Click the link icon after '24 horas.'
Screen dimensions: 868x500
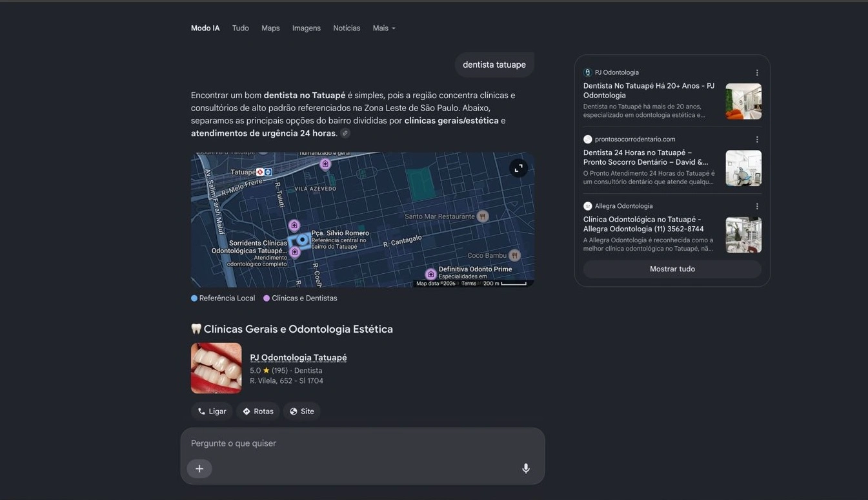click(345, 134)
